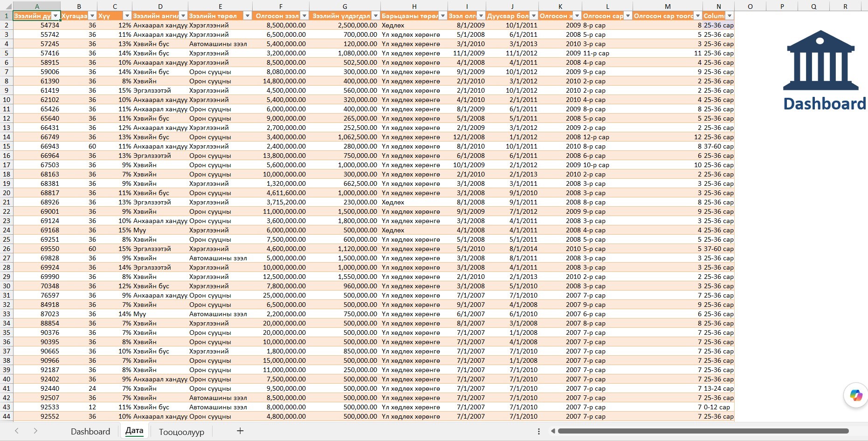Click the Dashboard text link under the bank icon
The width and height of the screenshot is (868, 441).
tap(824, 103)
